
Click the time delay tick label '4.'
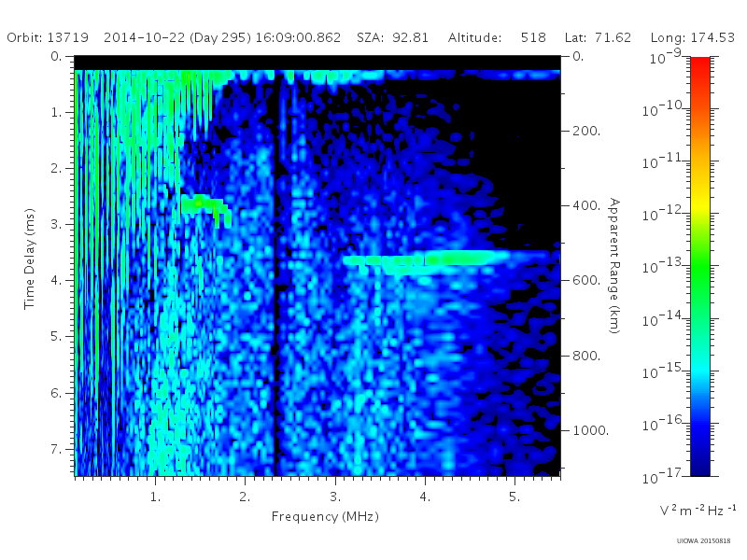(x=56, y=280)
